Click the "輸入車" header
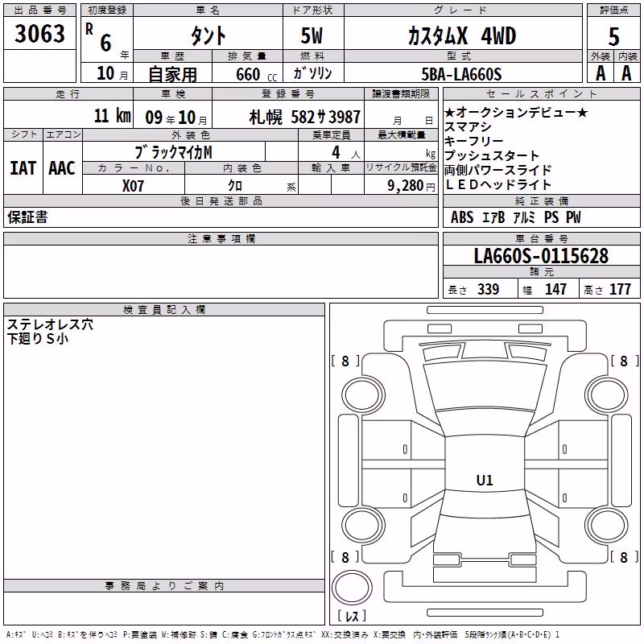This screenshot has height=644, width=644. (x=331, y=167)
